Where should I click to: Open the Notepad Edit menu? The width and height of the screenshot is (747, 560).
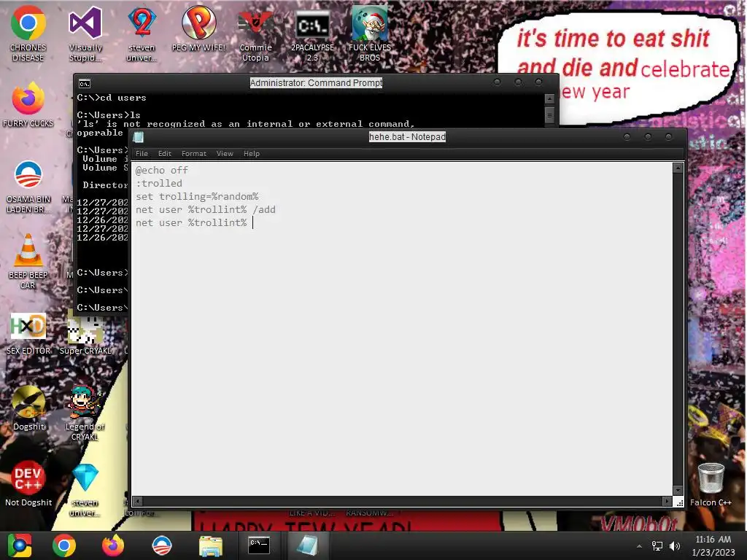pos(164,153)
